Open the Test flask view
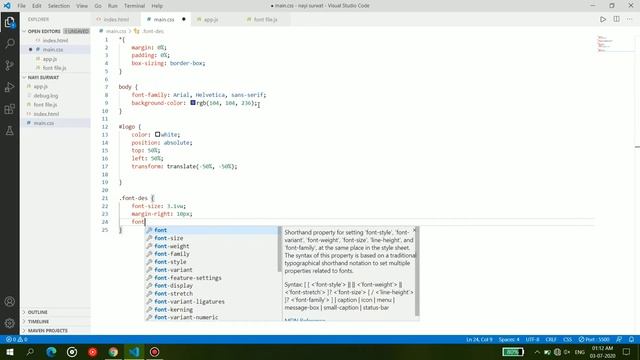The height and width of the screenshot is (360, 640). coord(9,131)
